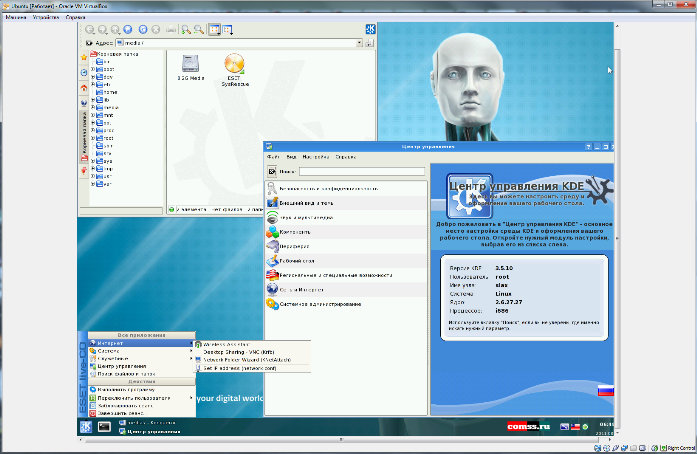Open Вид menu in Control Center
Image resolution: width=697 pixels, height=454 pixels.
[292, 157]
